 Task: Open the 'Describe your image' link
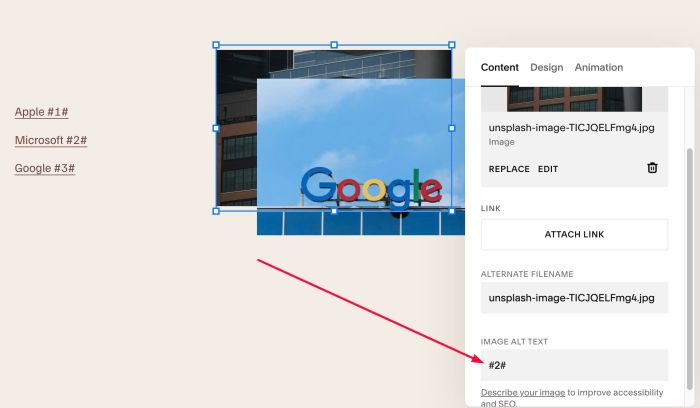pyautogui.click(x=523, y=392)
